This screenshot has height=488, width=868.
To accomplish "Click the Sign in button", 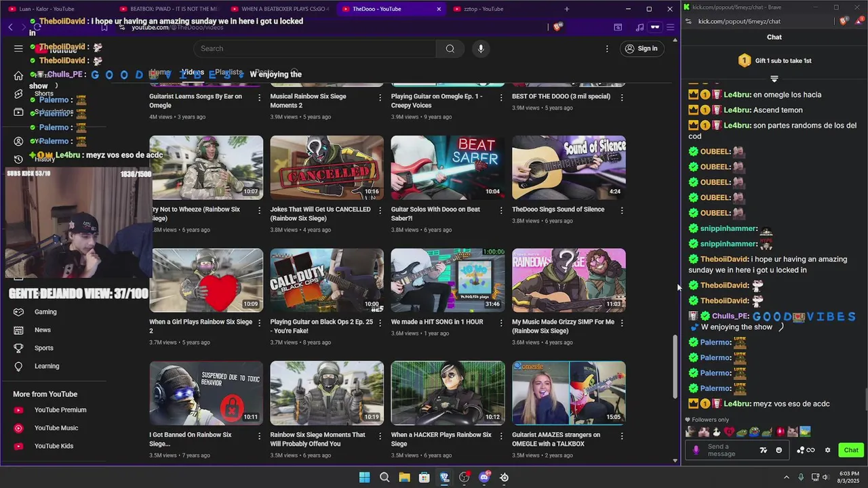I will click(642, 49).
